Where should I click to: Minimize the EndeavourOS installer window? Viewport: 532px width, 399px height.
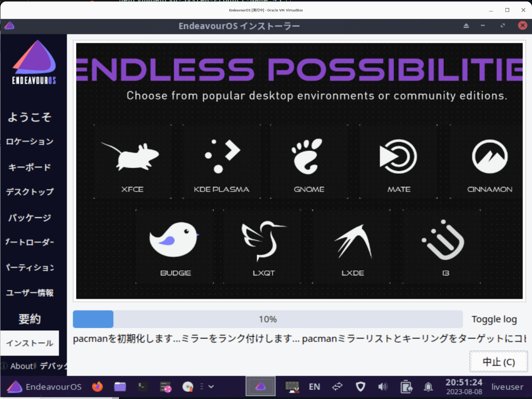pos(483,26)
